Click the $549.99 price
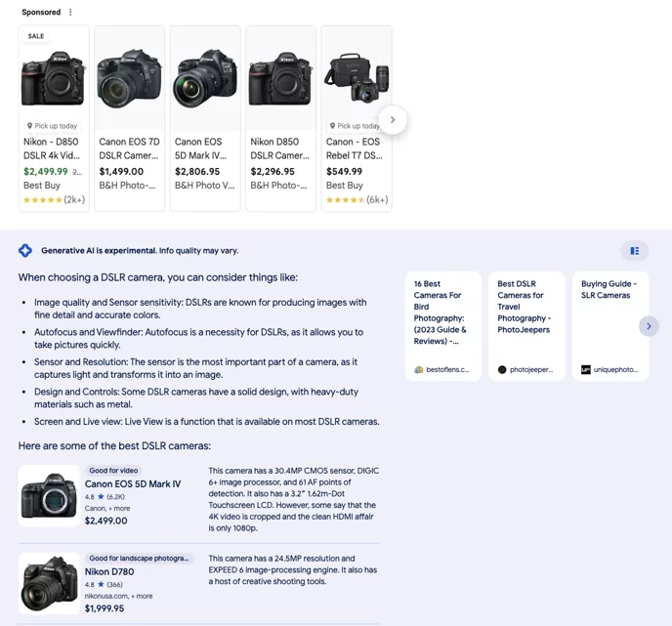 click(344, 171)
